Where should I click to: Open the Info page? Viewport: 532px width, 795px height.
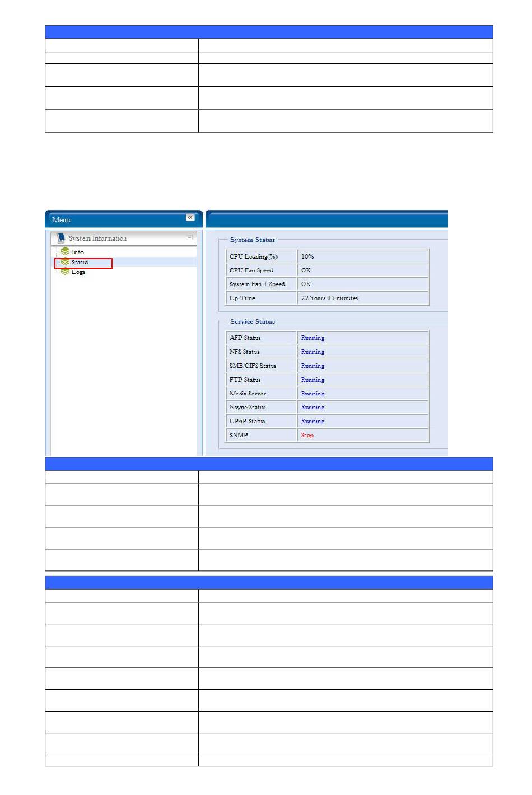click(x=78, y=252)
